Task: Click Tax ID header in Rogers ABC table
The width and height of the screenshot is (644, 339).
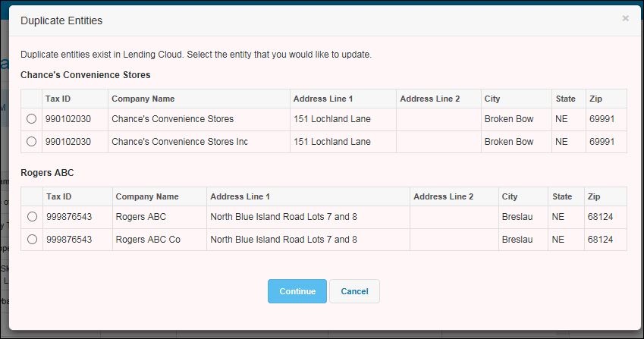Action: 58,196
